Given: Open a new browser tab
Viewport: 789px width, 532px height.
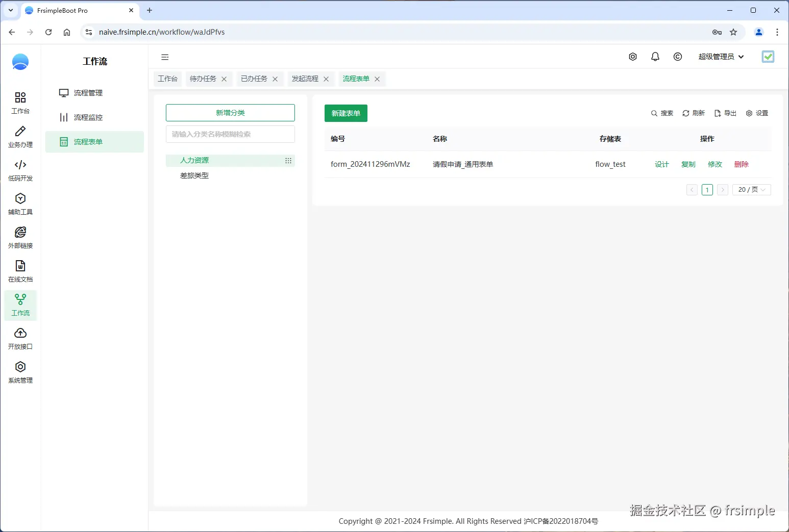Looking at the screenshot, I should 150,10.
